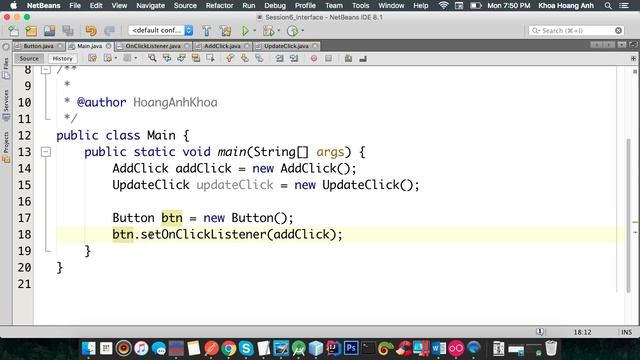Click the New File toolbar icon

click(x=13, y=31)
